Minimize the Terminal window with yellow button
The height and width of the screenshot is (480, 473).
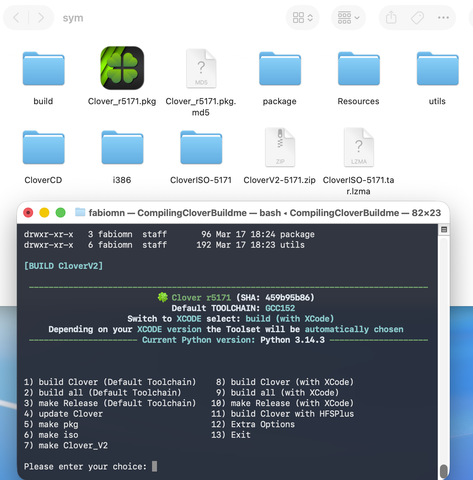[x=44, y=213]
